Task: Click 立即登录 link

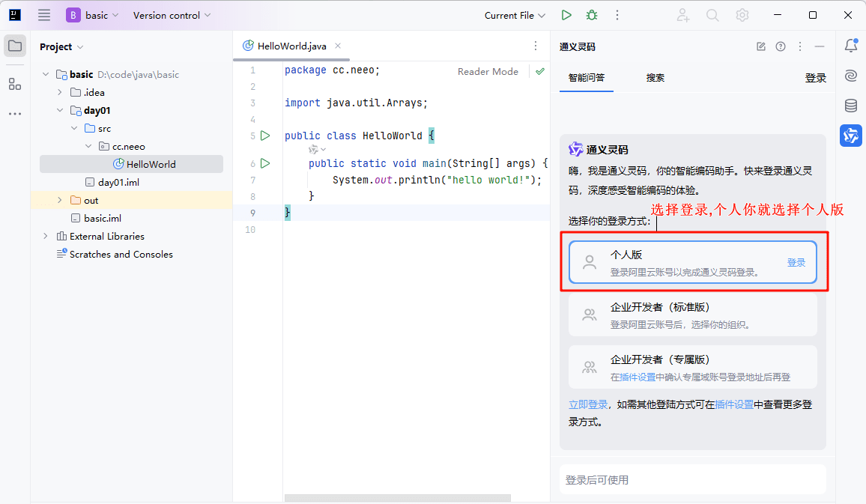Action: pos(587,404)
